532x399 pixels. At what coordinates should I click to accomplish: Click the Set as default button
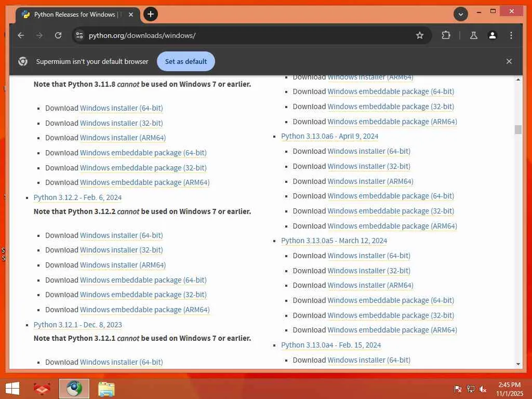[186, 61]
